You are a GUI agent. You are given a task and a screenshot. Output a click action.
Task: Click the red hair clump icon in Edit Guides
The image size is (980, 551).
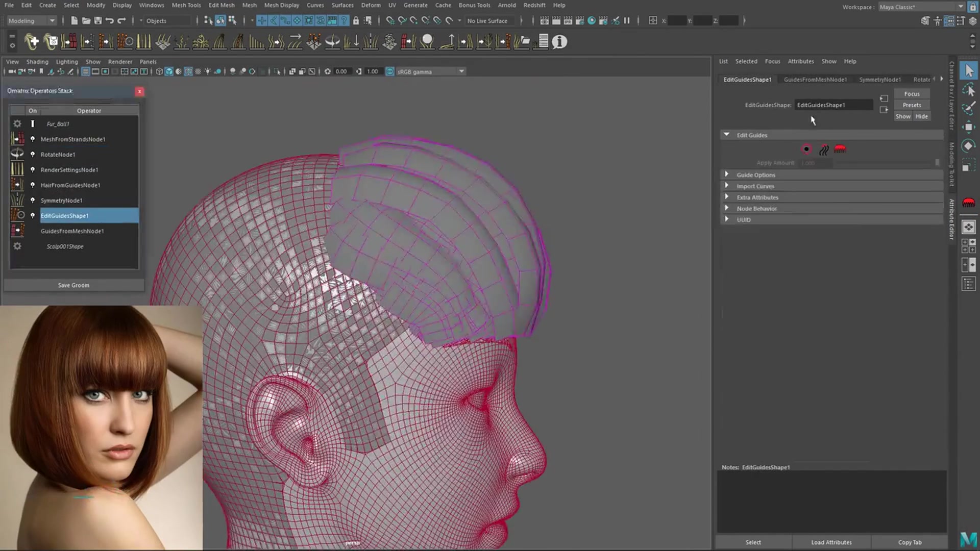(840, 149)
